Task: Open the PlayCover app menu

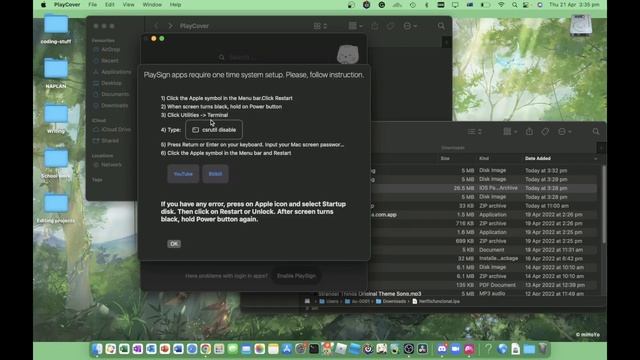Action: [x=67, y=4]
